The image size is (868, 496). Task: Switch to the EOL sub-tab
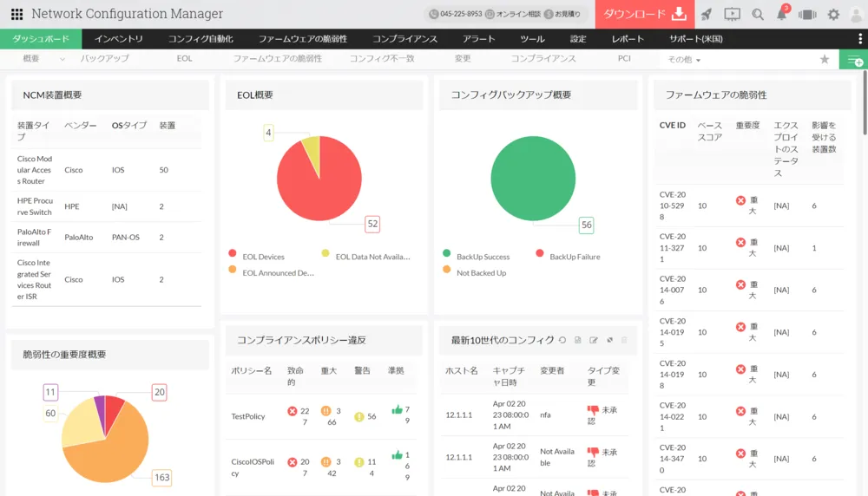(x=184, y=59)
